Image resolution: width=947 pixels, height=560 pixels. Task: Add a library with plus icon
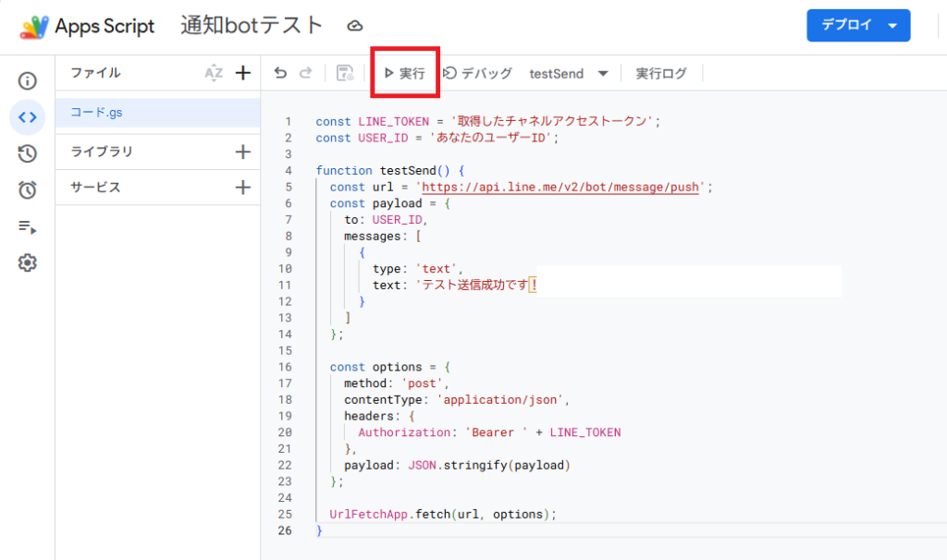click(x=243, y=152)
